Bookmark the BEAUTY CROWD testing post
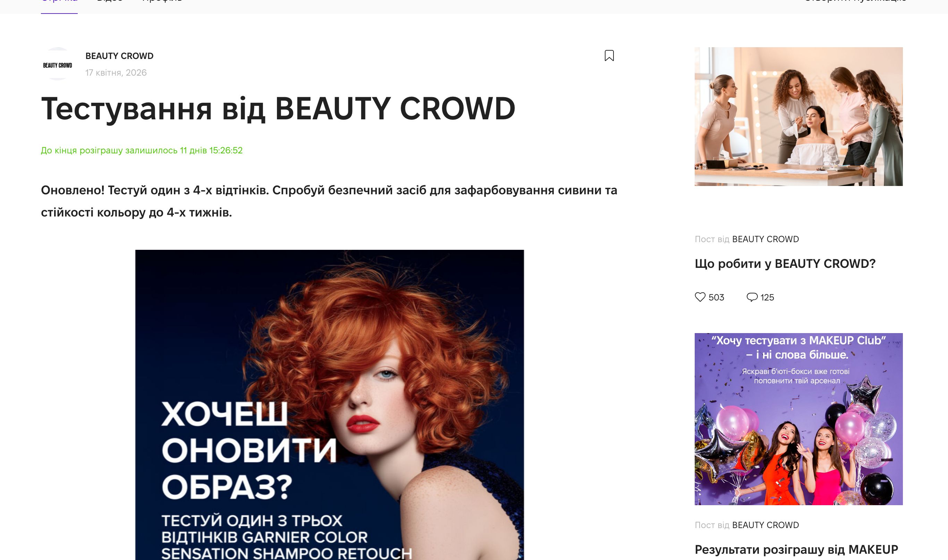This screenshot has height=560, width=948. click(x=609, y=56)
